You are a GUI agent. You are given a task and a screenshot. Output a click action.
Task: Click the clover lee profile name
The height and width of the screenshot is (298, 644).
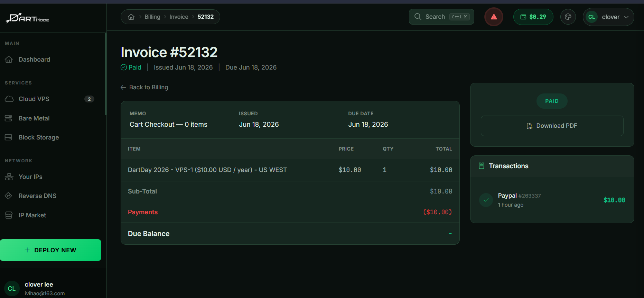pos(39,285)
